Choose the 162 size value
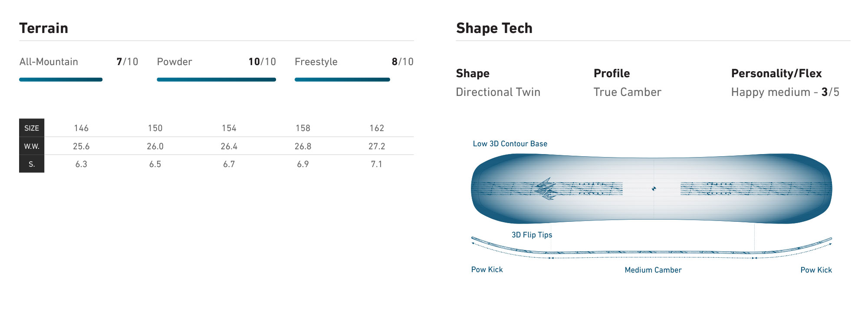The image size is (868, 309). click(377, 128)
